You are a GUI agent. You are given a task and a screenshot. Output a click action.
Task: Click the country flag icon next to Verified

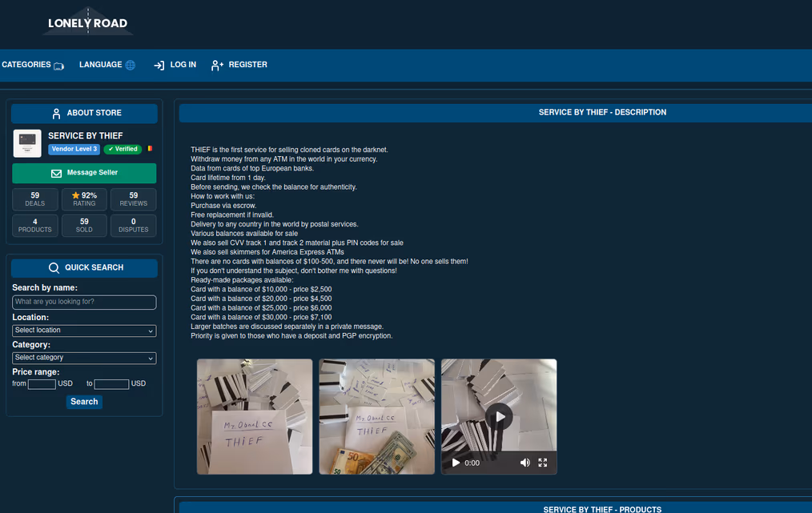(x=150, y=149)
